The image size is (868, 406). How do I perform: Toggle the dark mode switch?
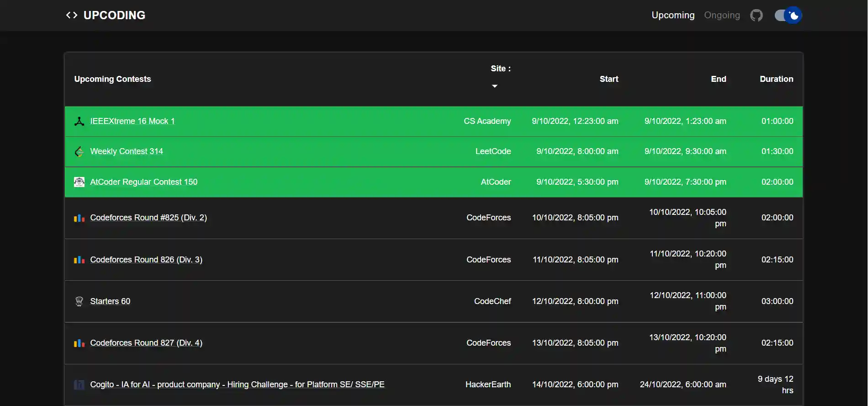788,16
